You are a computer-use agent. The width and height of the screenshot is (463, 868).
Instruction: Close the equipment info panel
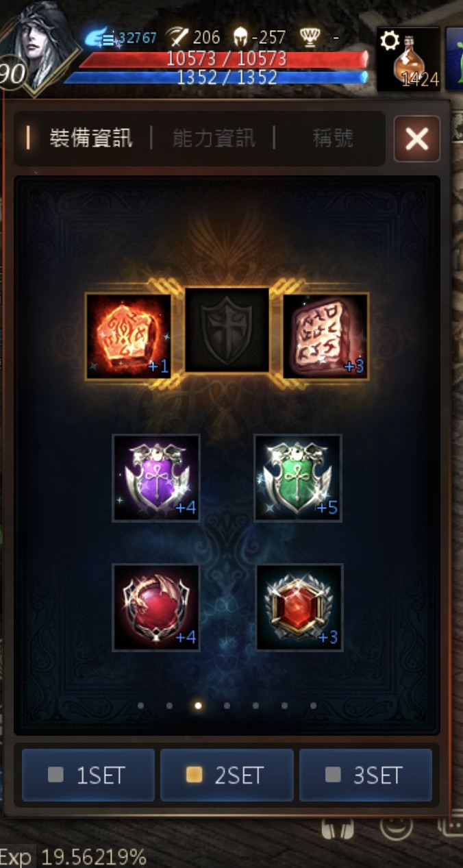pyautogui.click(x=417, y=139)
